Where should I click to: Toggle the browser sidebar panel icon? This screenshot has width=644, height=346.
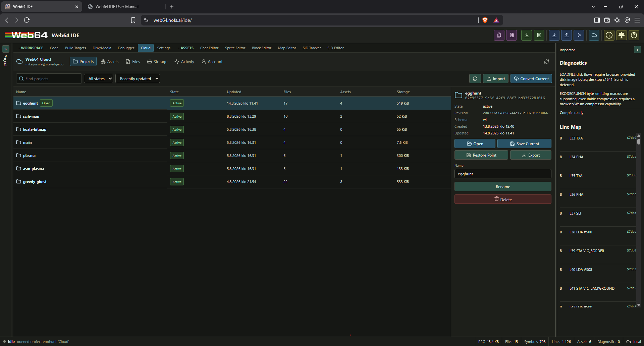(x=597, y=20)
